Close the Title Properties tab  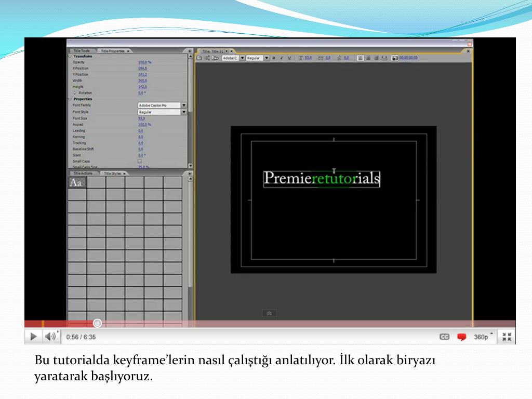(x=128, y=51)
